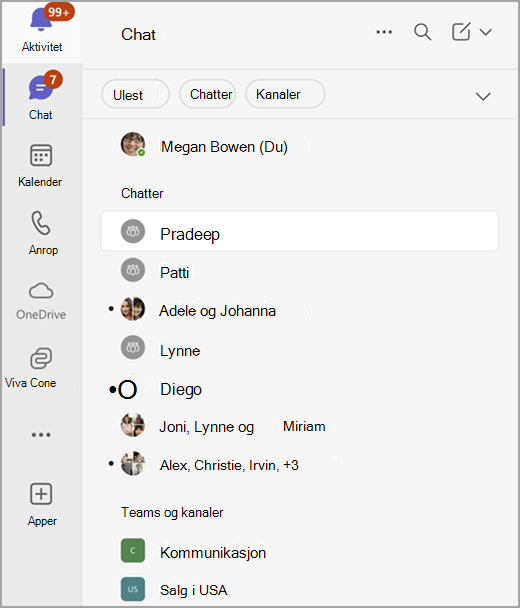Screen dimensions: 520x608
Task: Click Megan Bowen's profile avatar
Action: pos(133,144)
